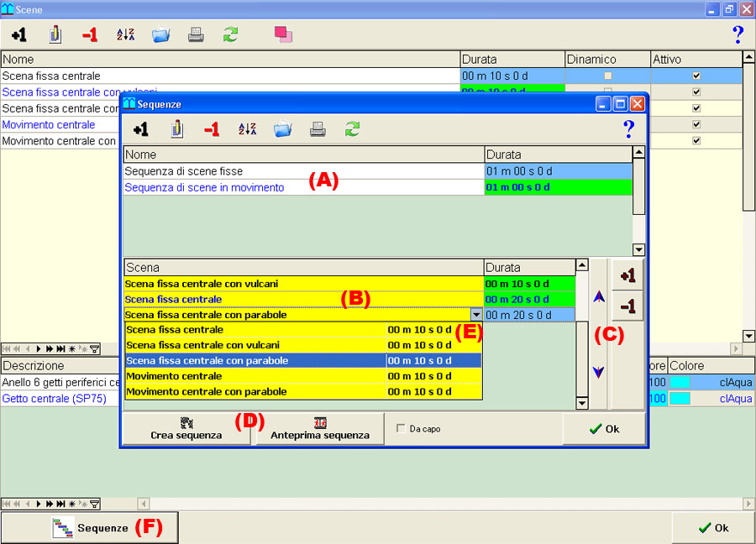Move the selected scene up with blue arrow
The height and width of the screenshot is (544, 756).
click(599, 297)
